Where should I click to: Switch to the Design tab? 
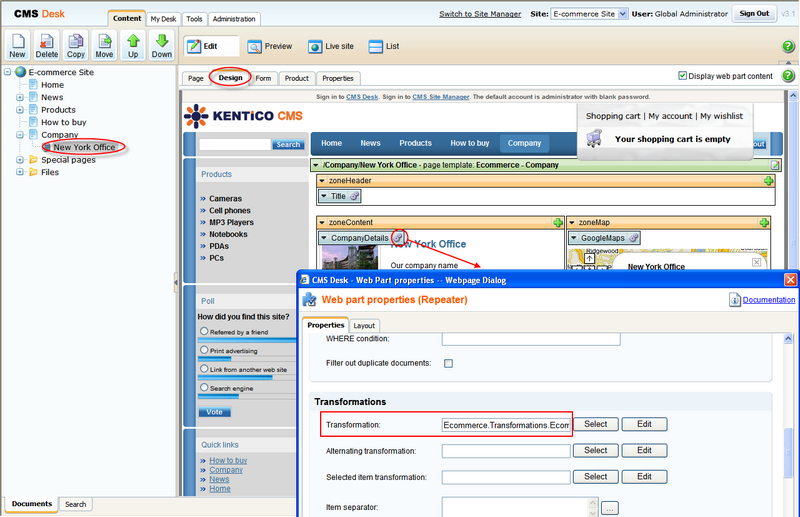pos(231,78)
